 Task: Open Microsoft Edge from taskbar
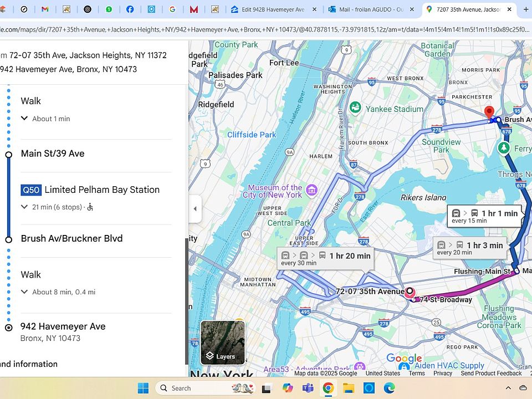click(x=390, y=388)
